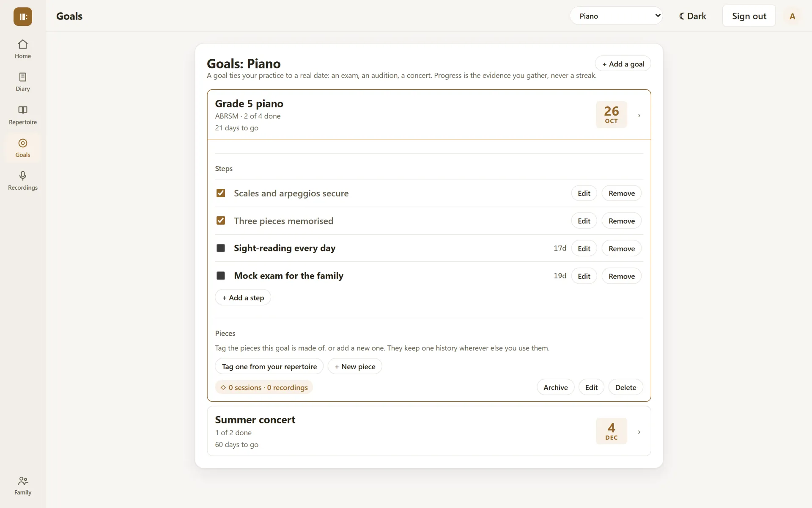Click the app logo icon
This screenshot has height=508, width=812.
click(x=23, y=17)
